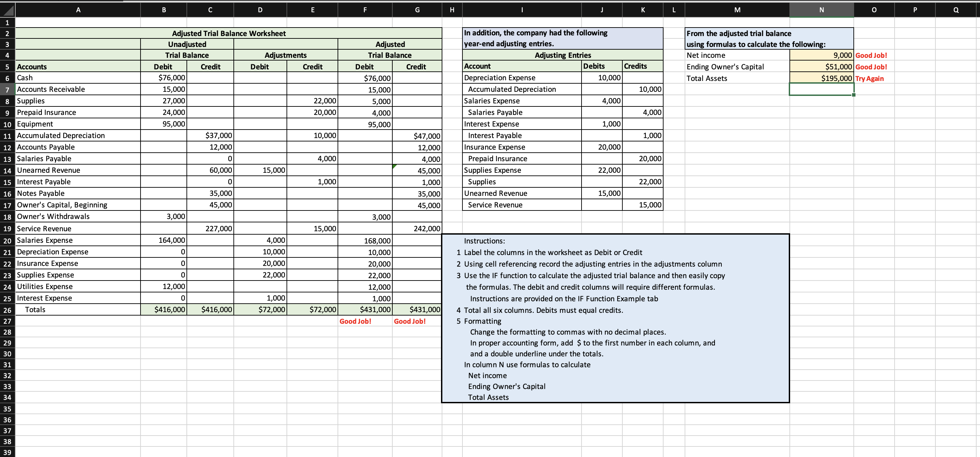980x457 pixels.
Task: Select the Cash unadjusted debit cell $76,000
Action: pyautogui.click(x=164, y=78)
